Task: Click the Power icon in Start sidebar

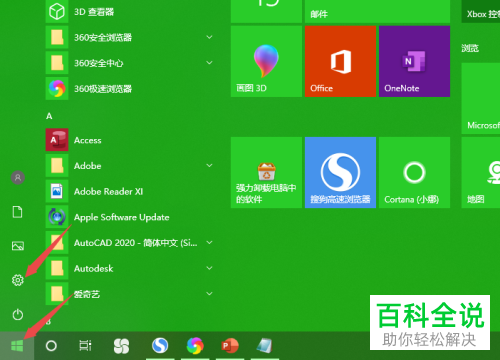Action: click(x=18, y=314)
